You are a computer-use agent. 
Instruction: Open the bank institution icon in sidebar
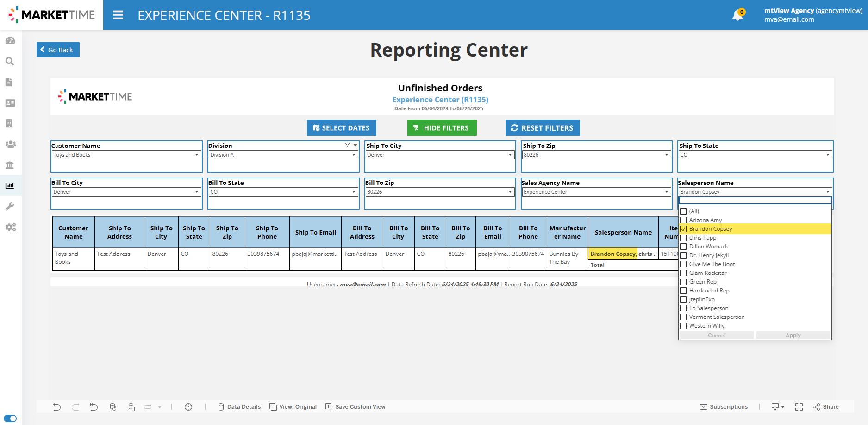click(10, 165)
